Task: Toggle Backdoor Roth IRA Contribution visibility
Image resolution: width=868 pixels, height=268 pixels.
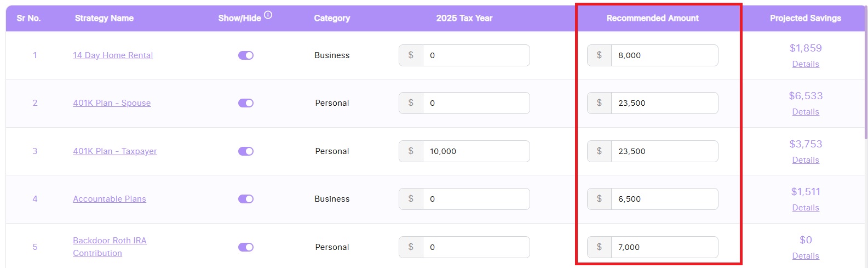Action: 246,247
